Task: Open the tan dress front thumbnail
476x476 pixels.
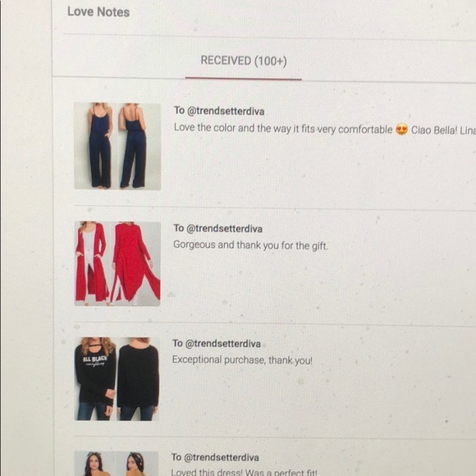Action: 94,464
